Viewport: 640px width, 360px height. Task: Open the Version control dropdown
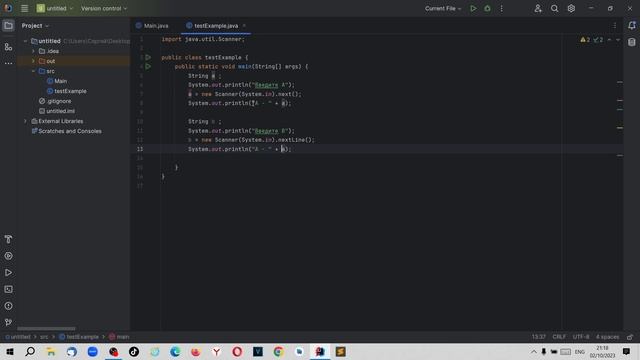[x=104, y=9]
